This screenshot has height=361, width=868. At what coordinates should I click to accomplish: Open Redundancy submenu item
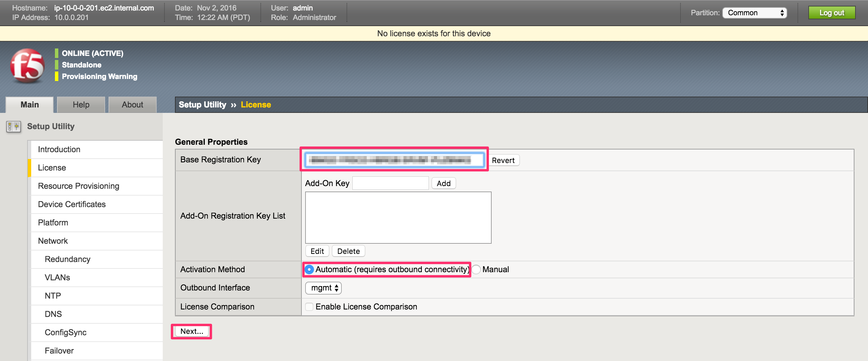click(x=97, y=259)
